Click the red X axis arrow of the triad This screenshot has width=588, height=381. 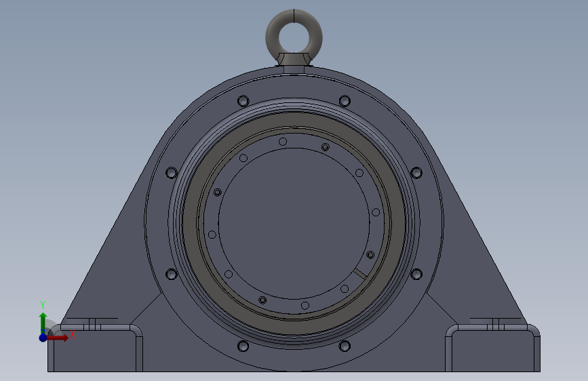58,338
